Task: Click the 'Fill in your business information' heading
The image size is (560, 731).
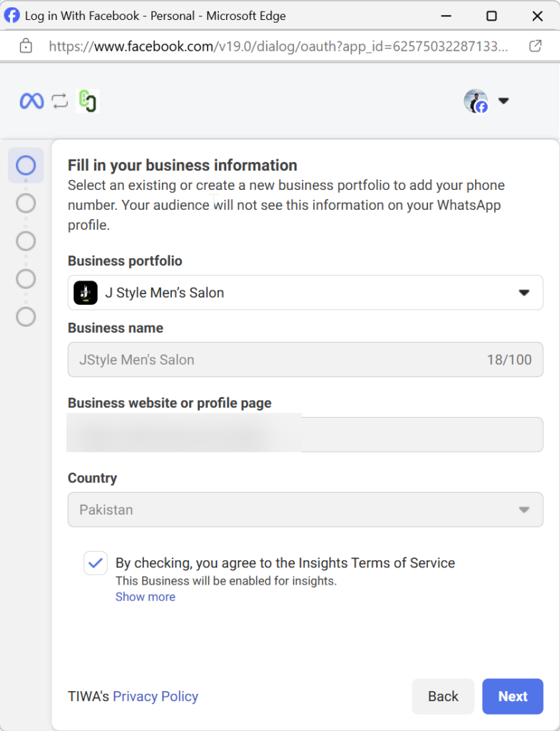Action: point(182,165)
